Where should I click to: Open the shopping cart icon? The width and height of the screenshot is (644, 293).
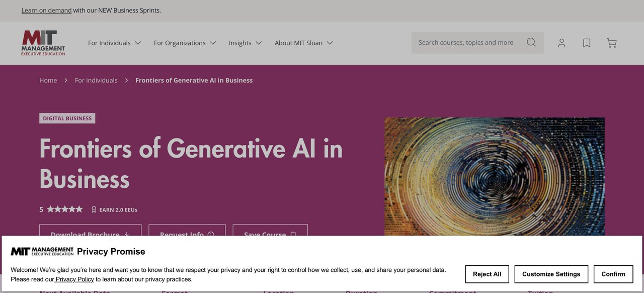click(x=612, y=43)
